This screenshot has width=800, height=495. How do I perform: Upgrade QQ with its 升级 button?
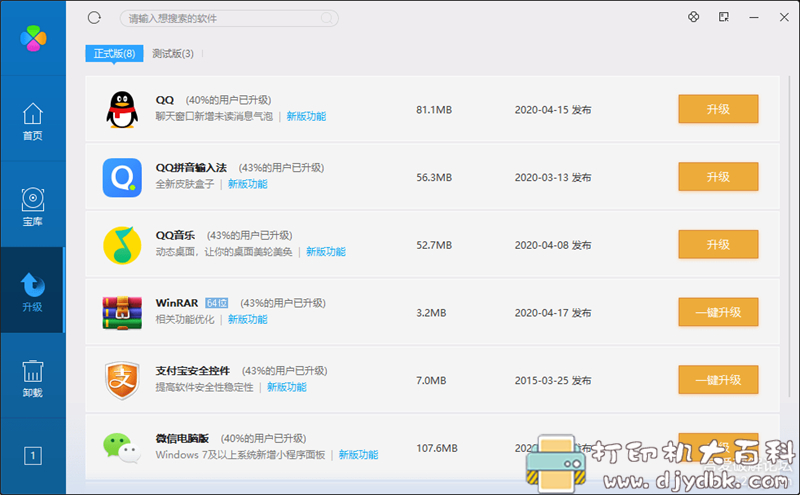click(x=718, y=109)
